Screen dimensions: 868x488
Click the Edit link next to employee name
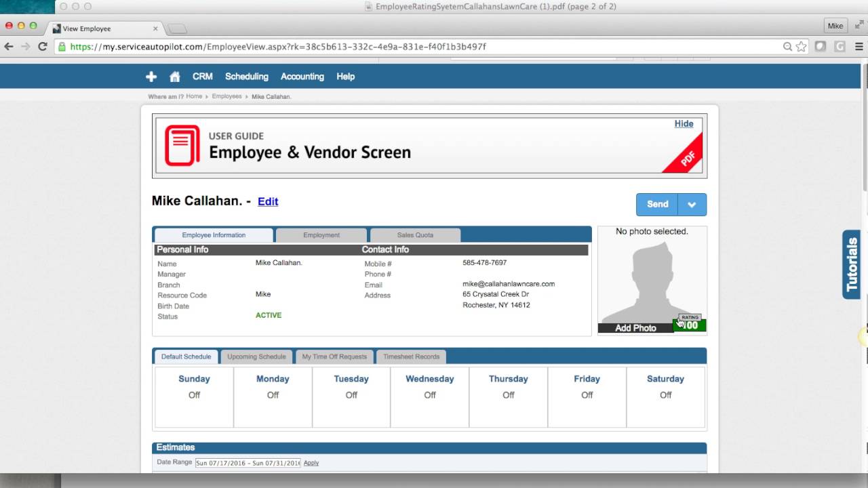coord(268,201)
